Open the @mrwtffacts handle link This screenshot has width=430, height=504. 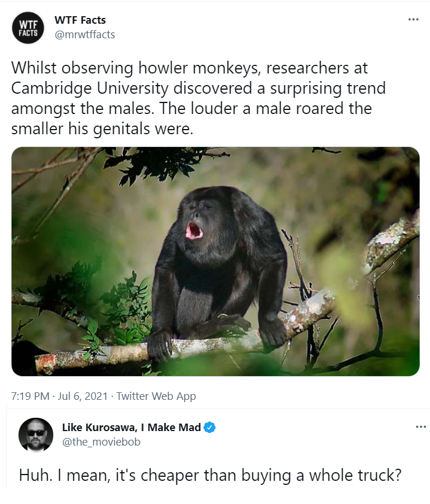(85, 34)
